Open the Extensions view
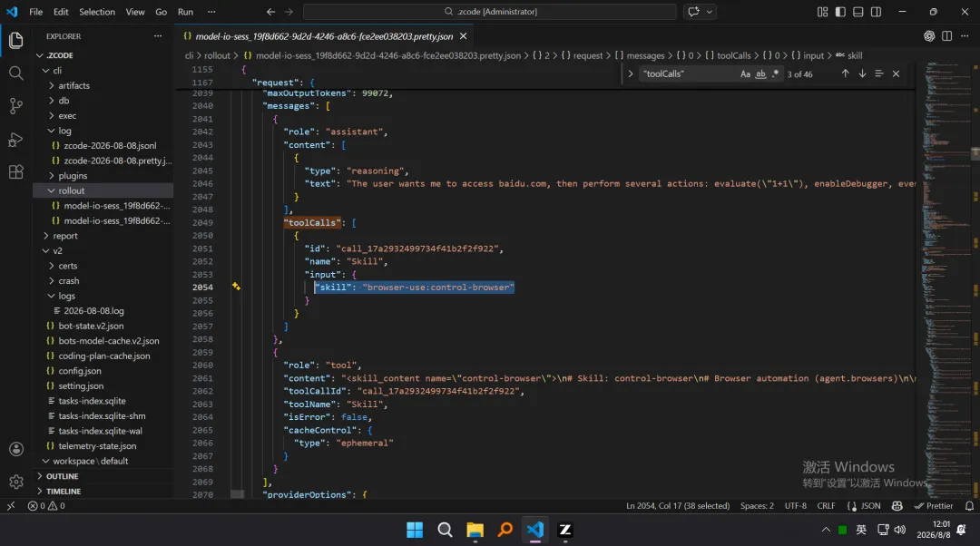Image resolution: width=980 pixels, height=546 pixels. (15, 171)
